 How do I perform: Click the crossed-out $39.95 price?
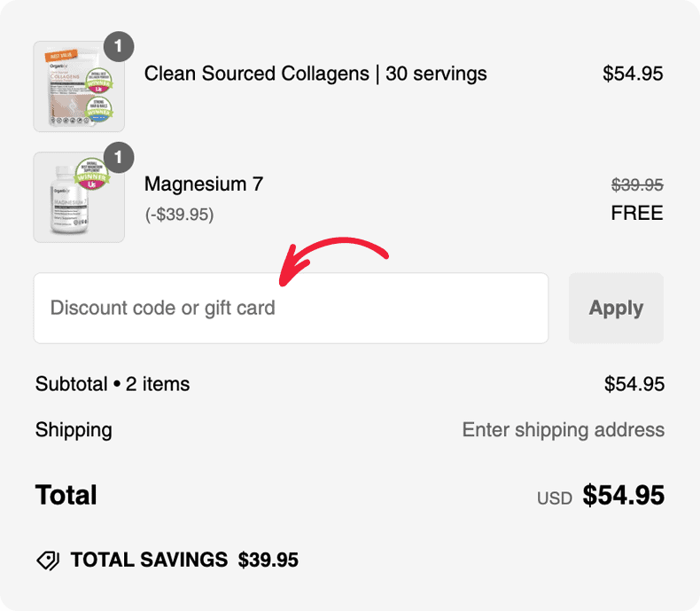tap(637, 185)
